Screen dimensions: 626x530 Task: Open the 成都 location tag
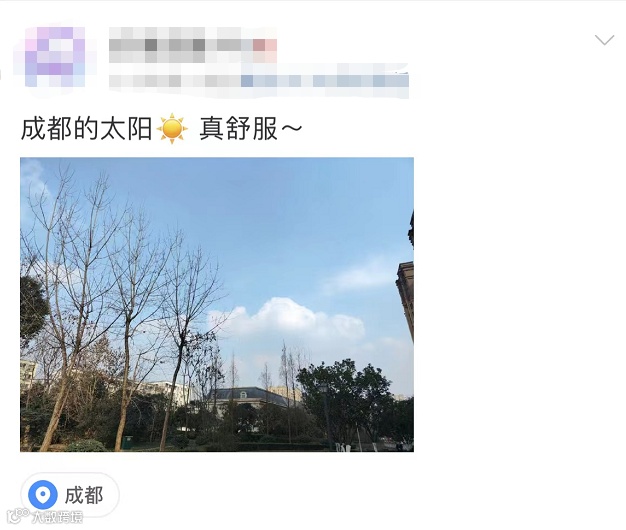[70, 495]
